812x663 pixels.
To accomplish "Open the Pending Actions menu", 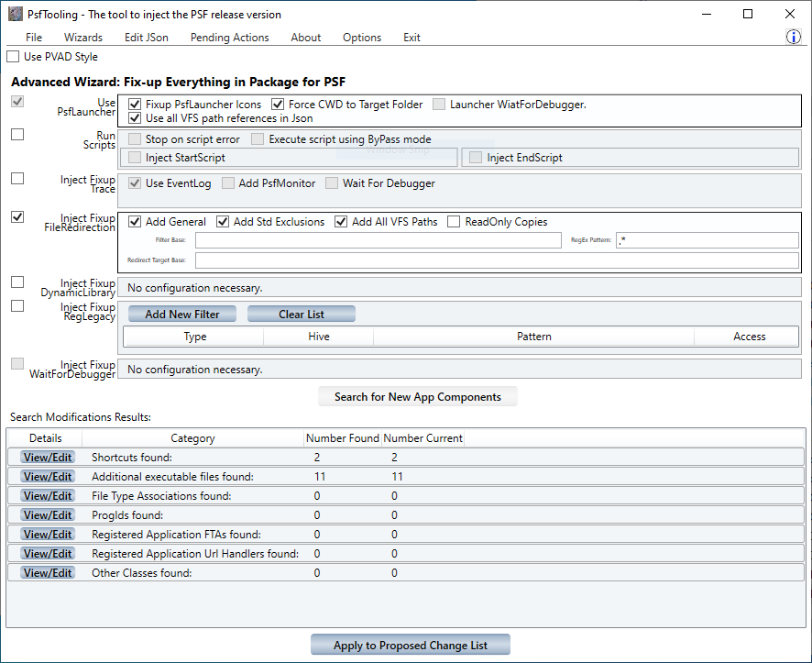I will pos(229,38).
